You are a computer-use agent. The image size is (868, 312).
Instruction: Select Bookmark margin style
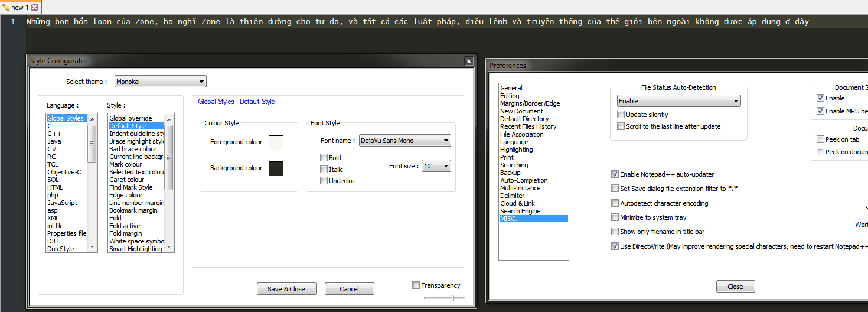tap(133, 210)
